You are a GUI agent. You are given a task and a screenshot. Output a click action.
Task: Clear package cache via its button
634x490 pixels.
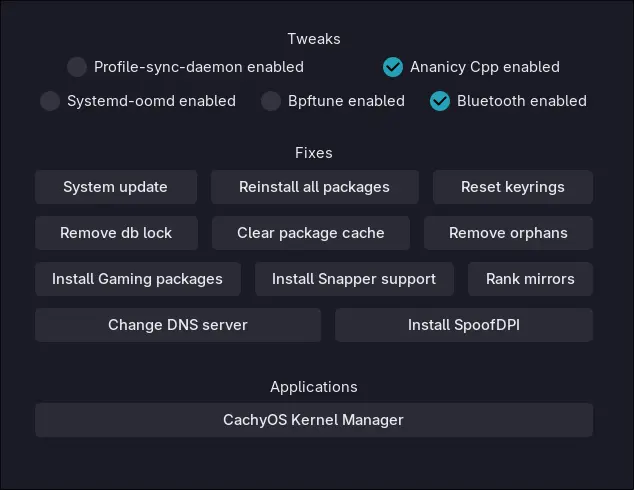point(311,233)
